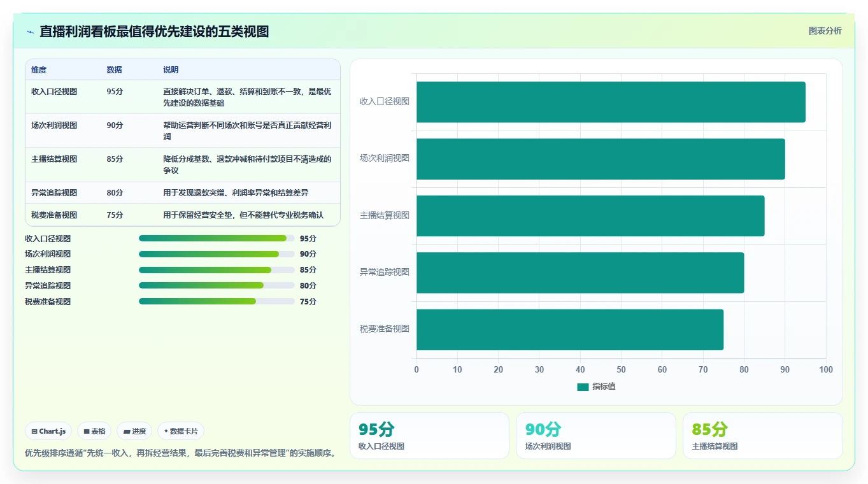Select the 数据卡片 chip
868x484 pixels.
[181, 431]
